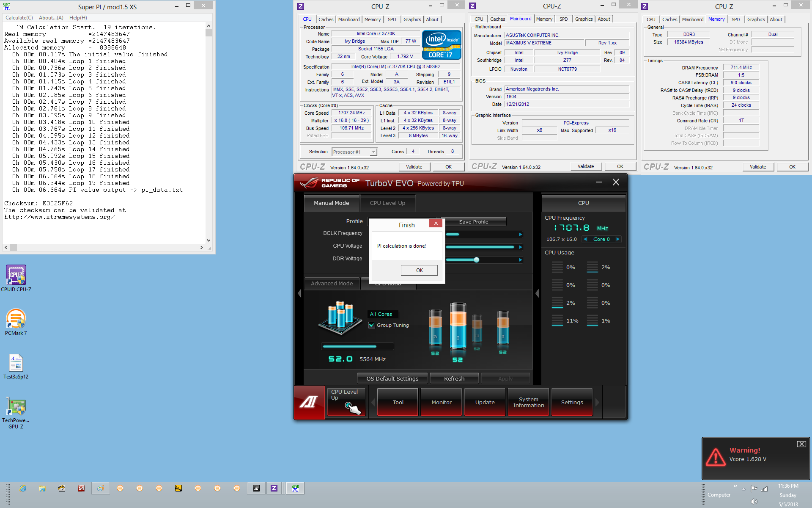Screen dimensions: 812x508
Task: Click the Checksum: E3525F62 line
Action: point(38,204)
